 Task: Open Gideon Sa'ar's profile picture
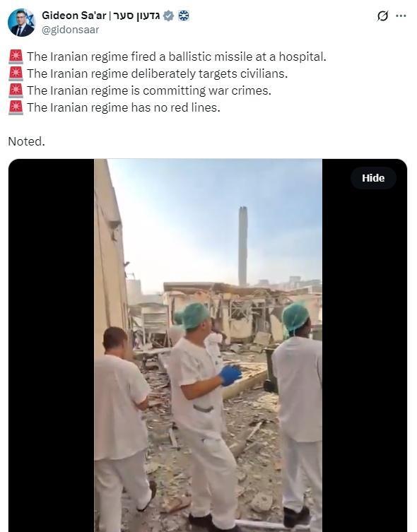[21, 23]
